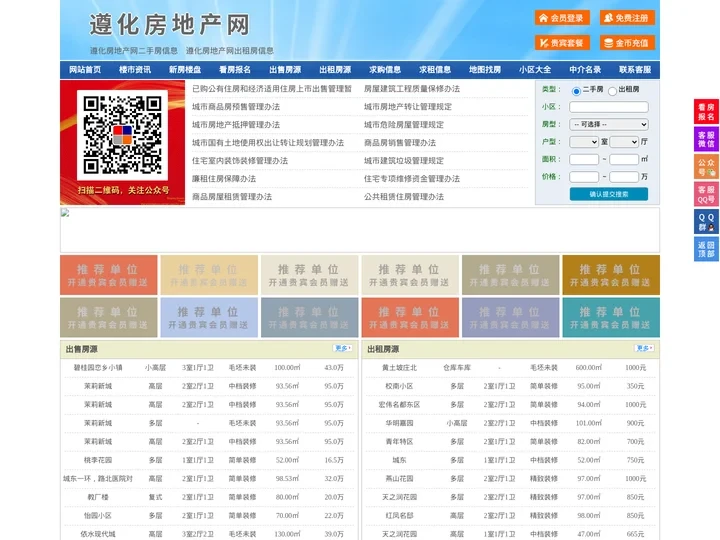Viewport: 720px width, 540px height.
Task: Open link 房屋建筑工程质量保修办法
Action: [x=412, y=89]
